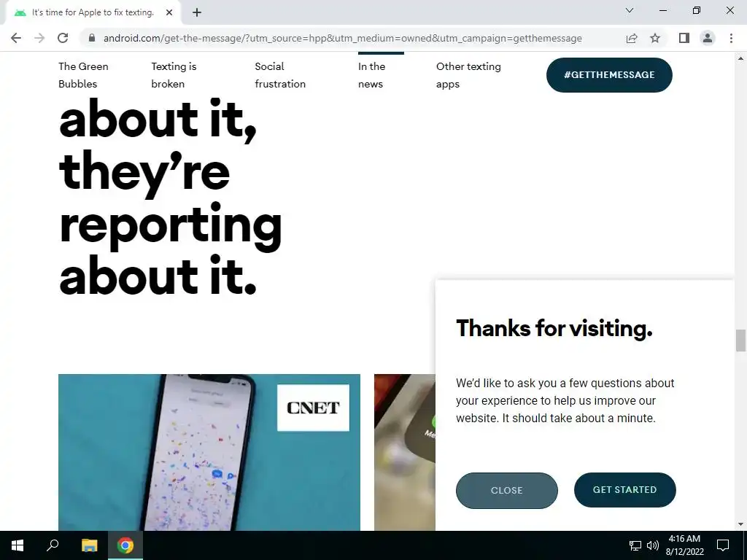This screenshot has height=560, width=747.
Task: Start the survey with Get Started
Action: [x=625, y=490]
